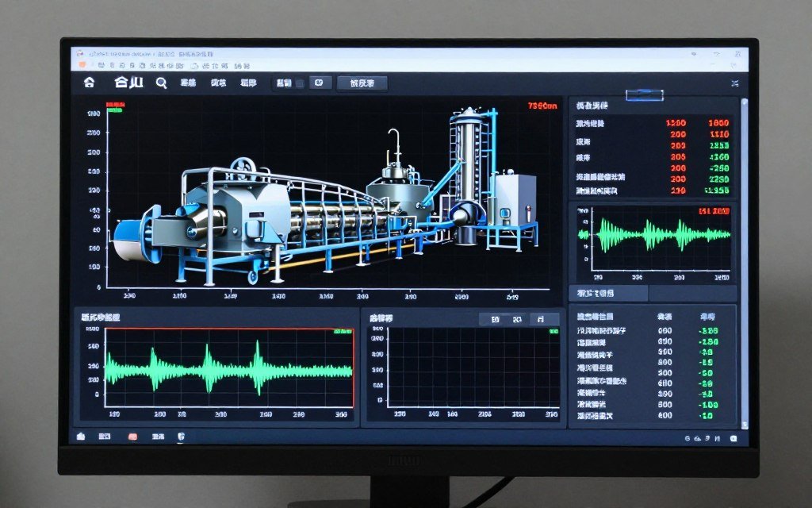Click the blue-outlined handle above the right panel
The height and width of the screenshot is (508, 812).
(x=644, y=95)
